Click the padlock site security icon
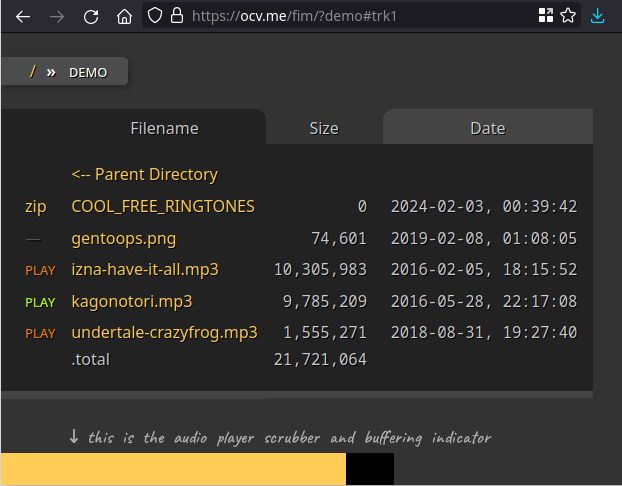This screenshot has height=486, width=622. tap(177, 16)
